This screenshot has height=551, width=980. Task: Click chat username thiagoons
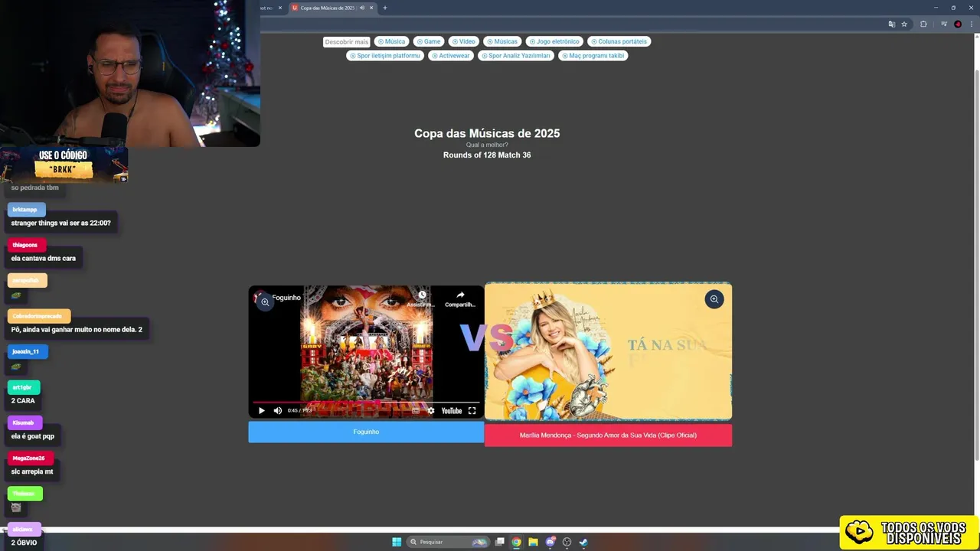(x=25, y=245)
